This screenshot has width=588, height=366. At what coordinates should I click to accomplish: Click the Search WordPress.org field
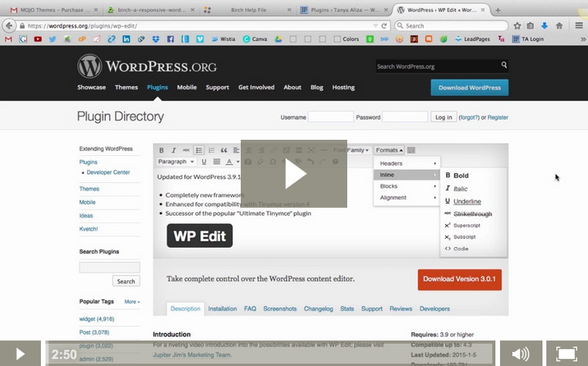point(438,66)
